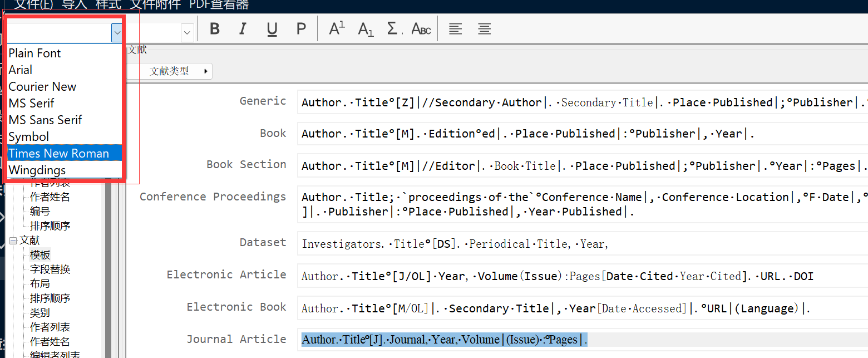Select 类别 in tree
This screenshot has height=358, width=868.
40,313
